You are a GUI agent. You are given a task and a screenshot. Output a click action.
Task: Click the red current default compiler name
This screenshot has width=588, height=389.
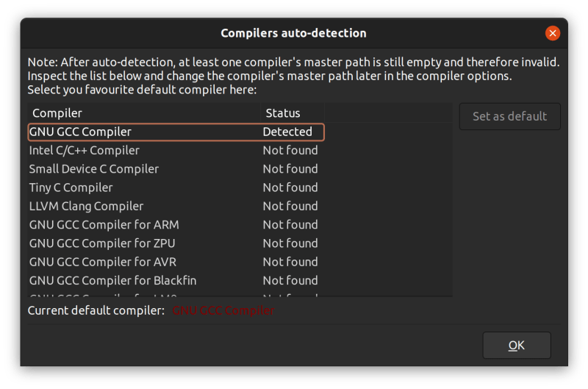click(223, 311)
